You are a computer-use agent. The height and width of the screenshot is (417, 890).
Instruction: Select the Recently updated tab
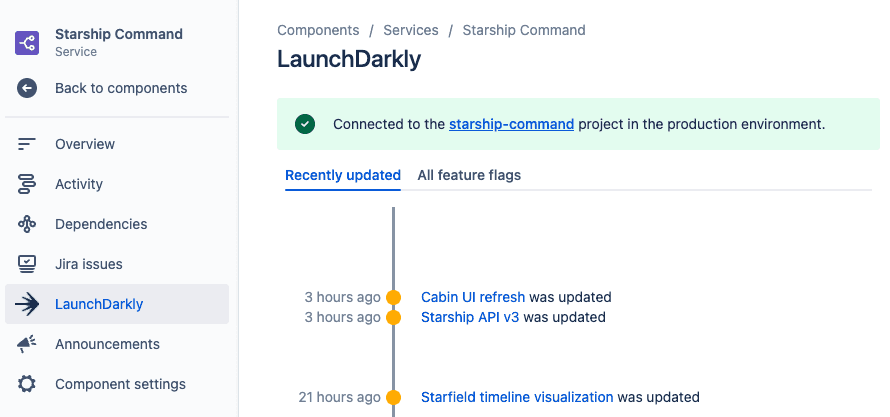tap(343, 175)
